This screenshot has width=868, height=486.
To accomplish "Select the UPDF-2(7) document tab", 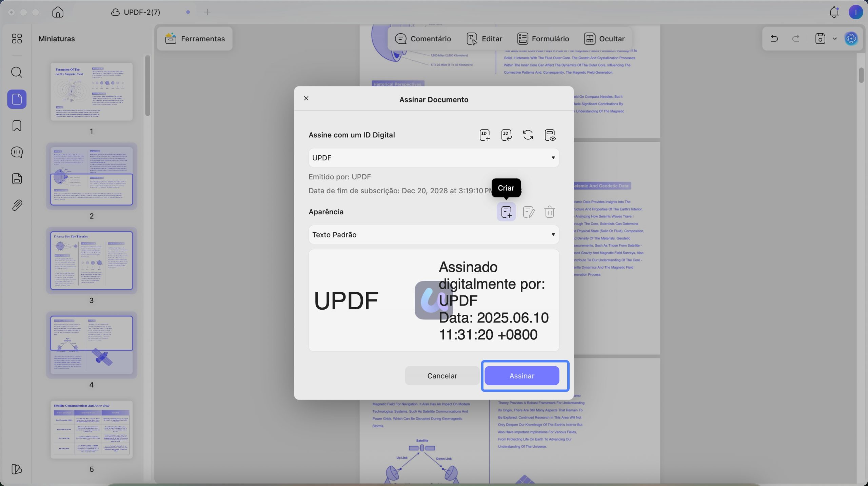I will tap(136, 12).
